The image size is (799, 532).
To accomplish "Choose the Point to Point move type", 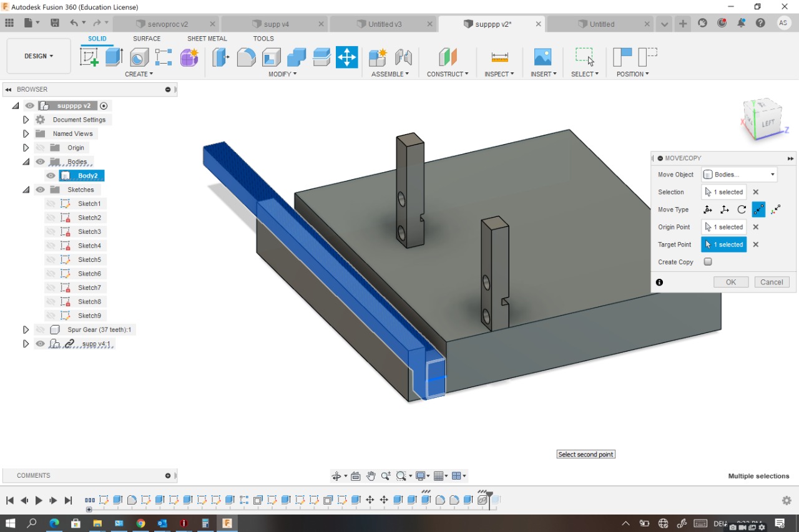I will coord(758,210).
